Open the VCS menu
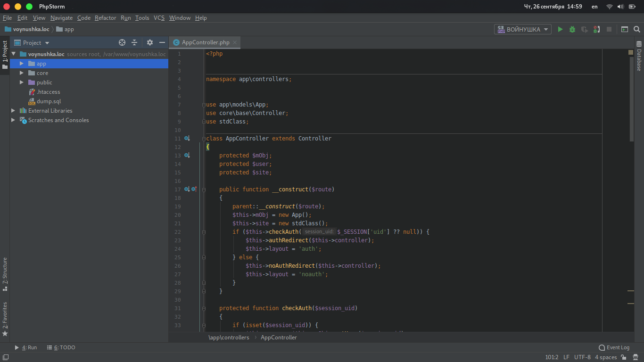 (x=159, y=18)
